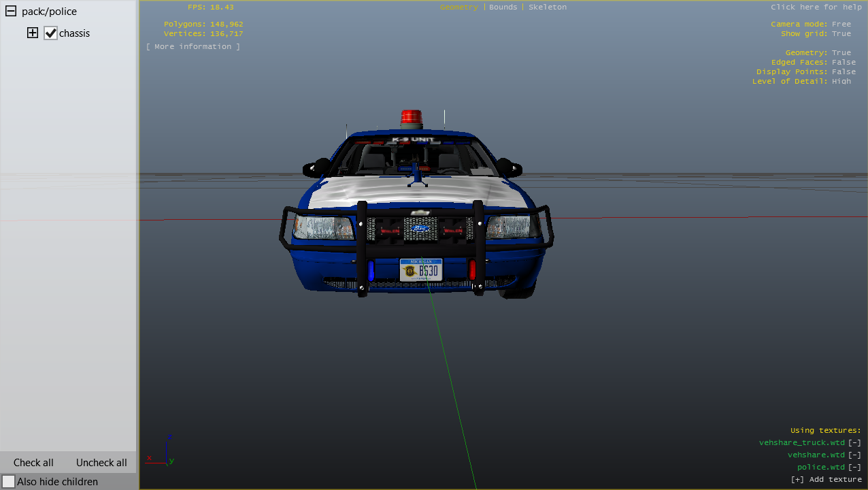This screenshot has height=490, width=868.
Task: Change Camera mode from Free
Action: pyautogui.click(x=841, y=24)
